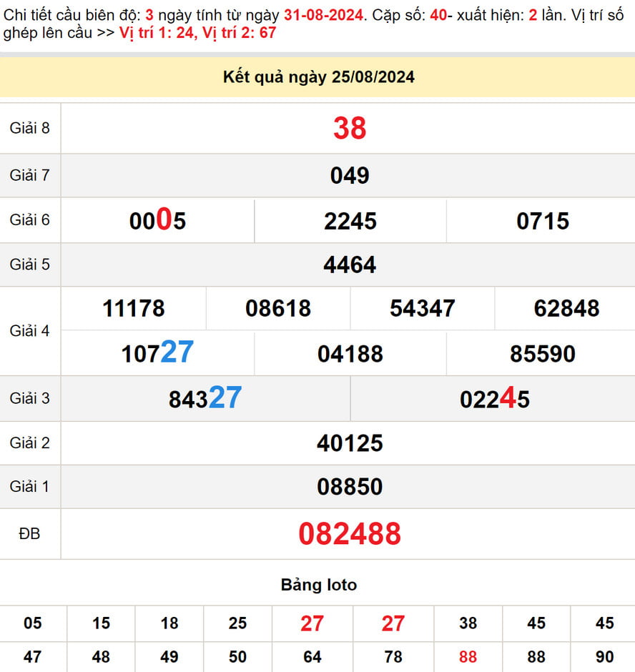Click the 'Giải 6' row label
This screenshot has height=672, width=635.
pyautogui.click(x=29, y=220)
